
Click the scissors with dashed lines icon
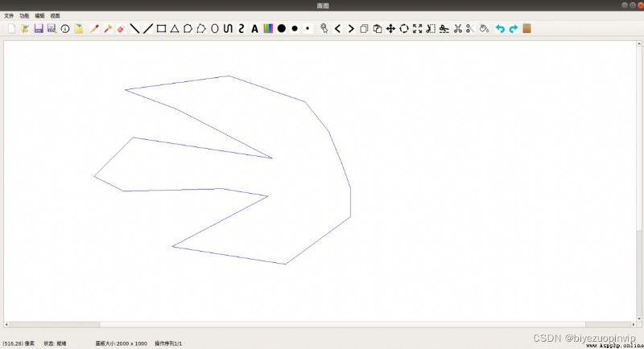click(444, 29)
